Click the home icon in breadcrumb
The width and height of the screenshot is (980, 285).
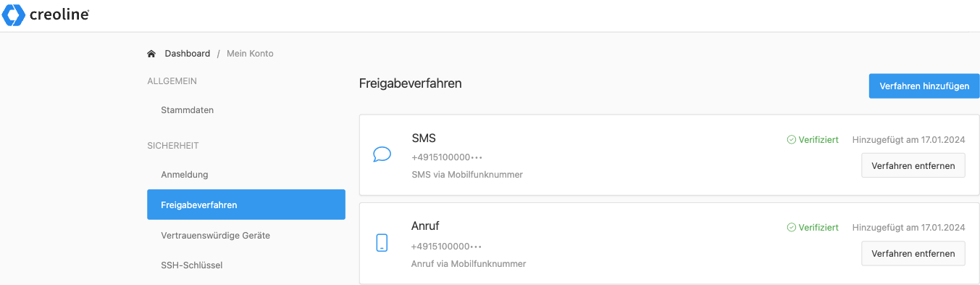point(151,54)
